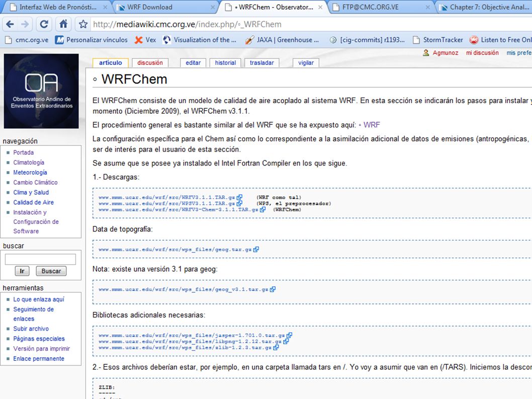Viewport: 532px width, 399px height.
Task: Click the Observatorio Andino site logo
Action: (x=41, y=91)
